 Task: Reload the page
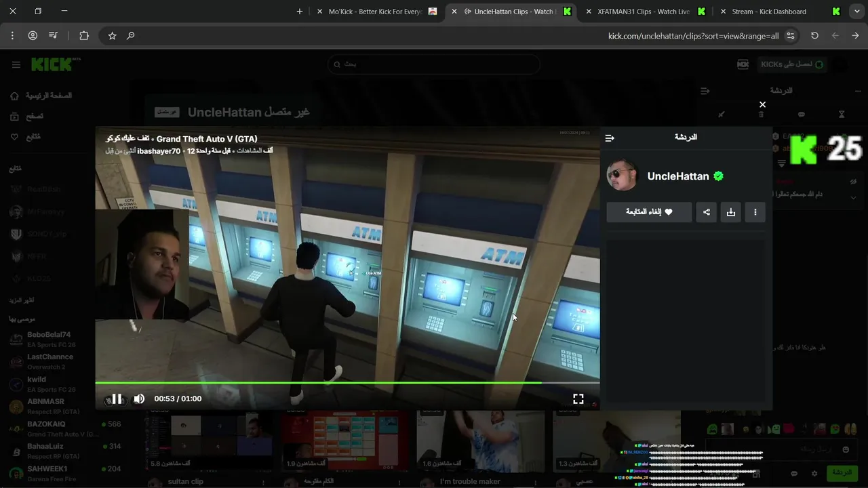coord(815,36)
